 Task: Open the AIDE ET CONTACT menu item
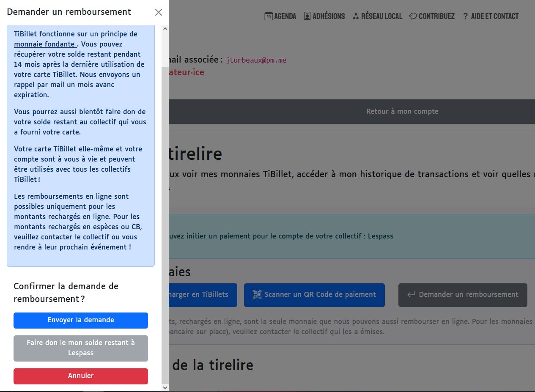click(491, 16)
